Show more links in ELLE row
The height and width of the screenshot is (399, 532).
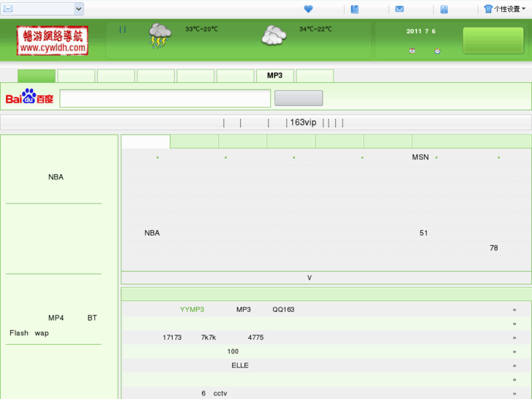coord(514,366)
